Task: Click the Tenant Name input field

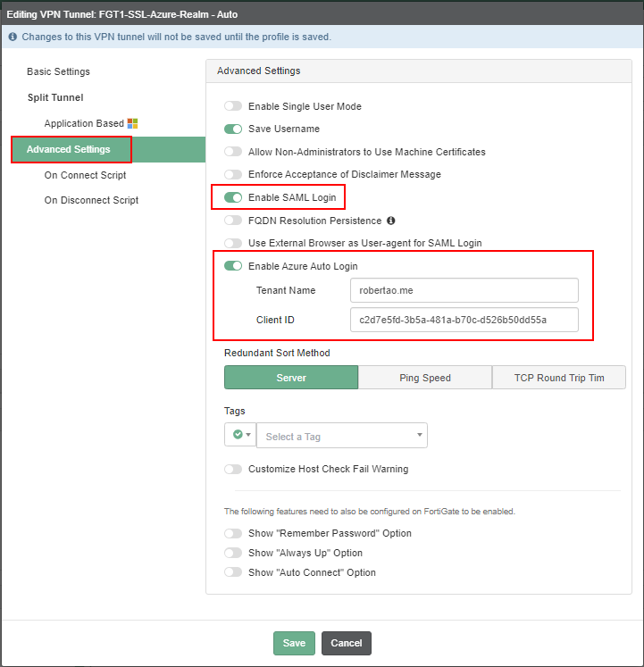Action: 464,290
